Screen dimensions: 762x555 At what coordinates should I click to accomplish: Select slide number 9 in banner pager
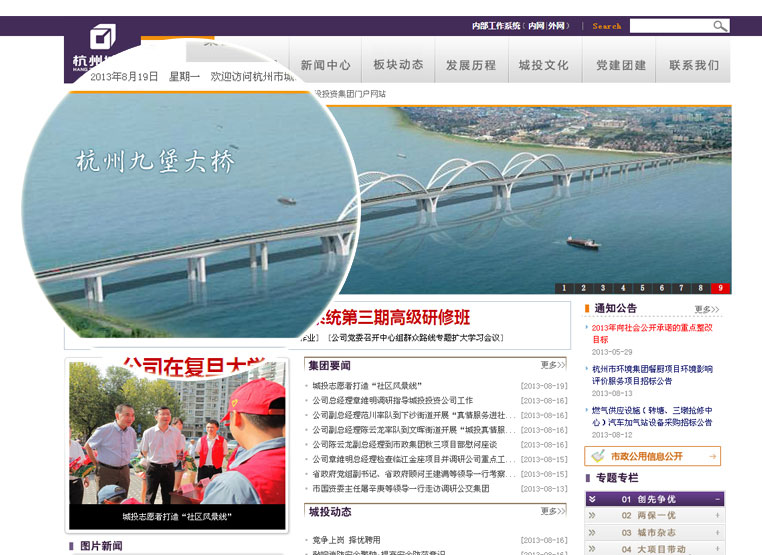pos(720,288)
